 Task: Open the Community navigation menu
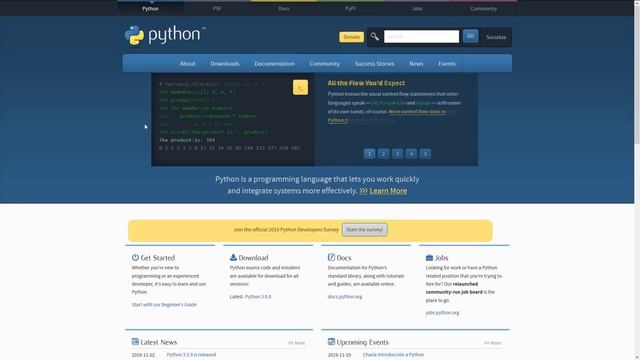(324, 64)
